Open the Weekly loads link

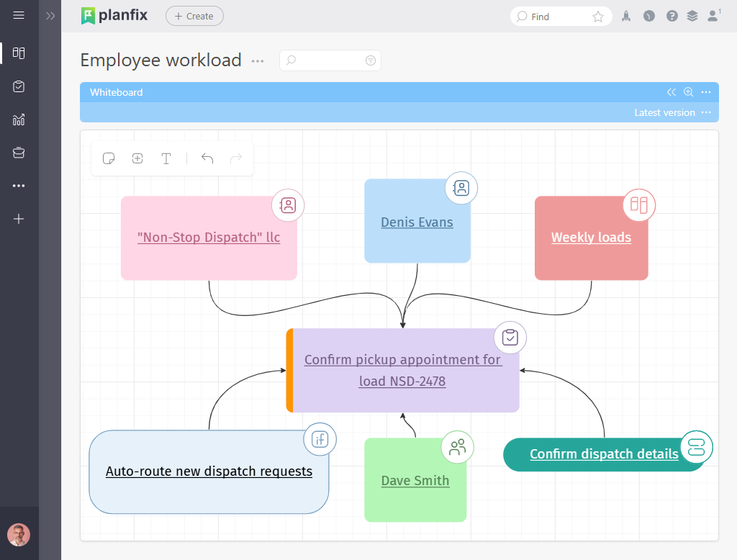(x=592, y=238)
